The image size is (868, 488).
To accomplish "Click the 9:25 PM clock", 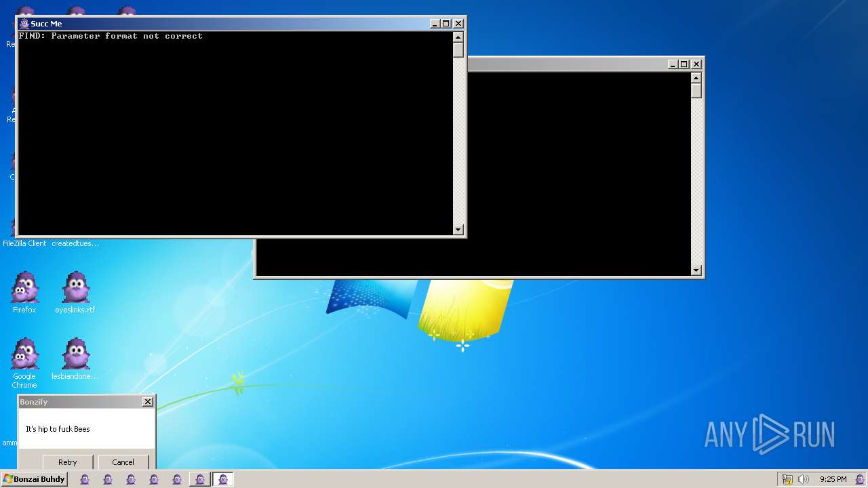I will pyautogui.click(x=833, y=479).
